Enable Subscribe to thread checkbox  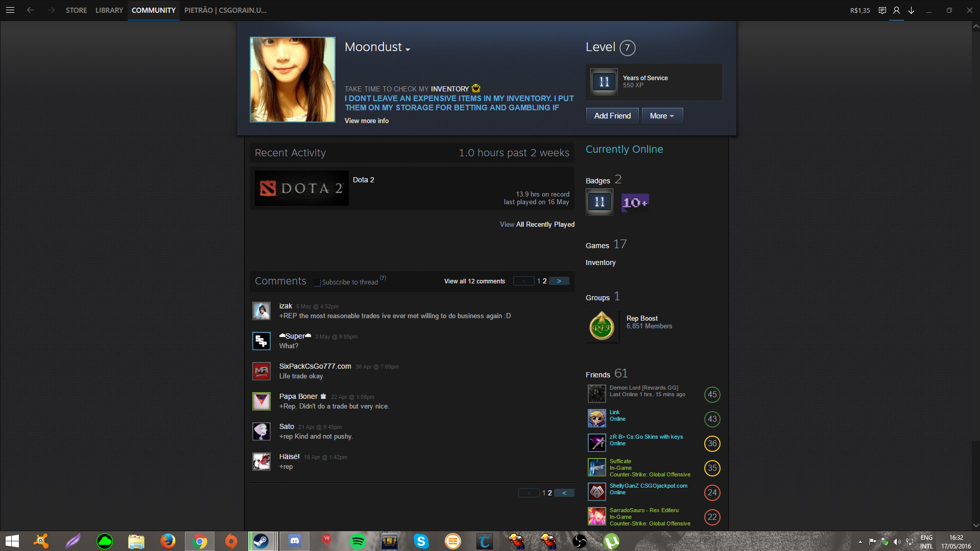(317, 282)
